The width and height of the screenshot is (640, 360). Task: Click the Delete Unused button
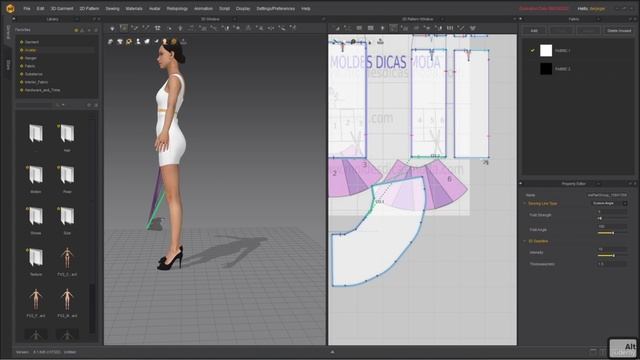coord(619,31)
